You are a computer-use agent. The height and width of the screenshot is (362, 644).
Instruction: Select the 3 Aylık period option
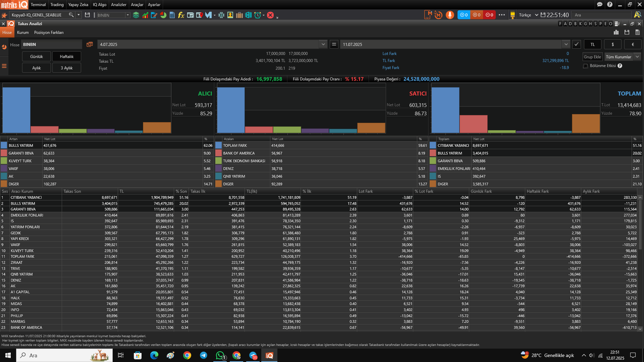coord(67,68)
